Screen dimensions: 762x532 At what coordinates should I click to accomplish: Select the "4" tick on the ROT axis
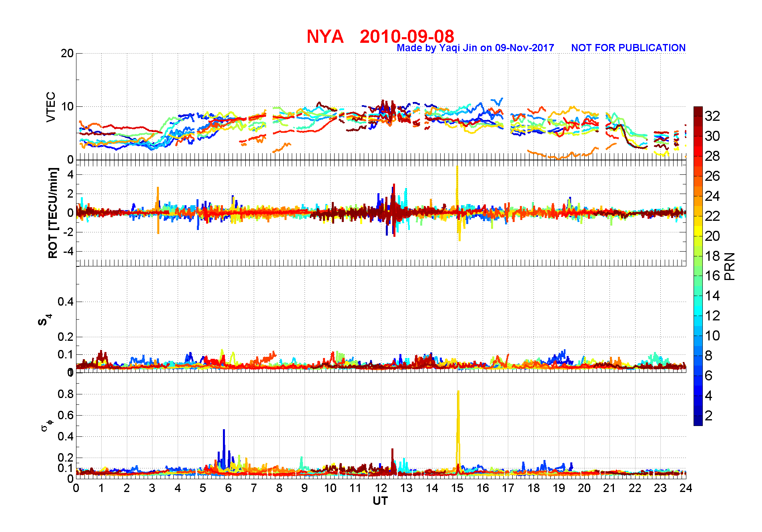pyautogui.click(x=70, y=174)
